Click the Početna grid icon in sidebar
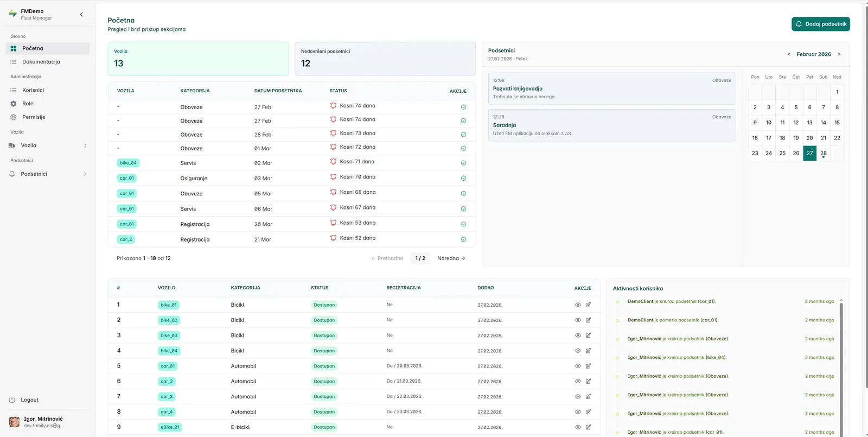Viewport: 868px width, 437px height. click(14, 48)
